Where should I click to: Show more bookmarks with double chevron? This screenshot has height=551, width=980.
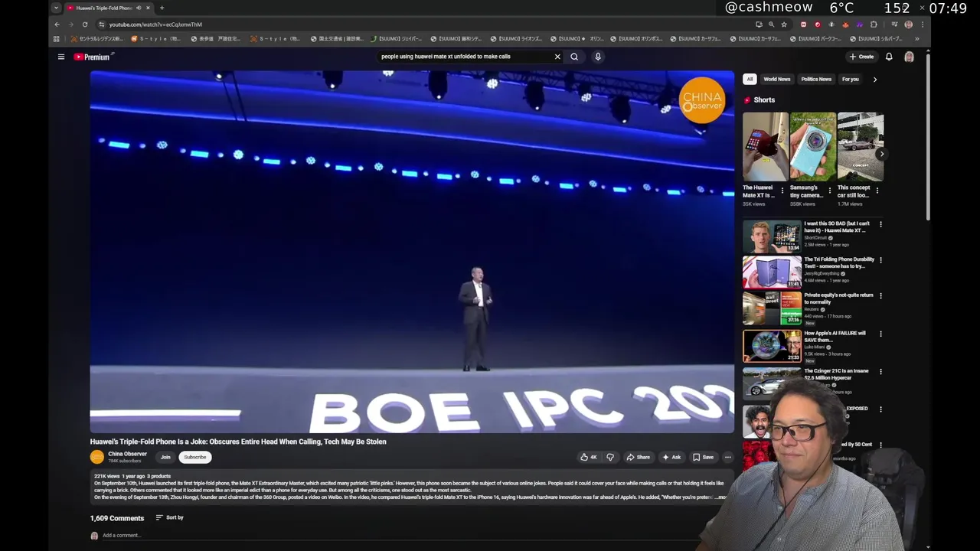[x=916, y=39]
